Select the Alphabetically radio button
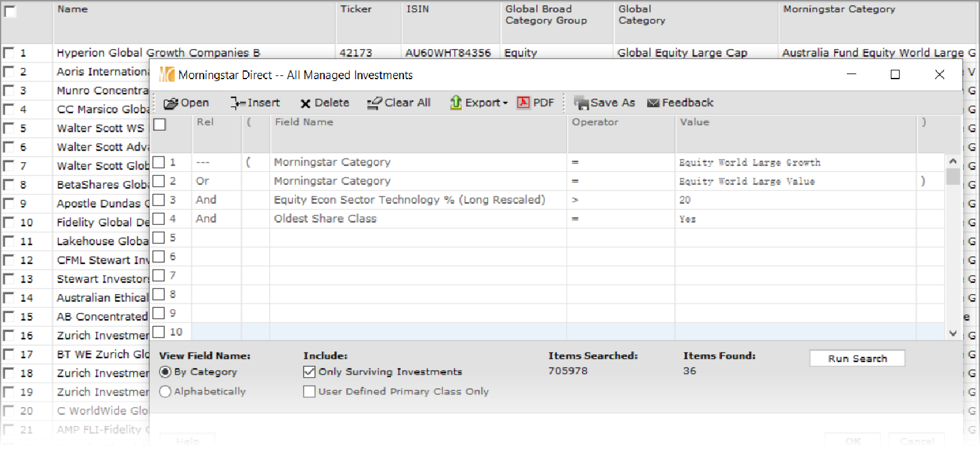The height and width of the screenshot is (465, 980). tap(165, 391)
